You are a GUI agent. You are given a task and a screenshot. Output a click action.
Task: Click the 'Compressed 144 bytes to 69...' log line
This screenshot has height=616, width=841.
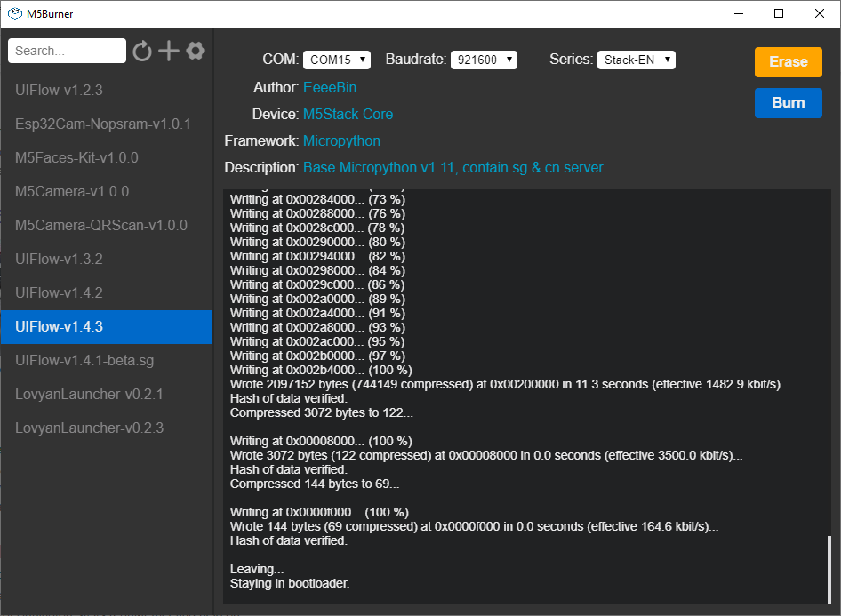(x=315, y=484)
